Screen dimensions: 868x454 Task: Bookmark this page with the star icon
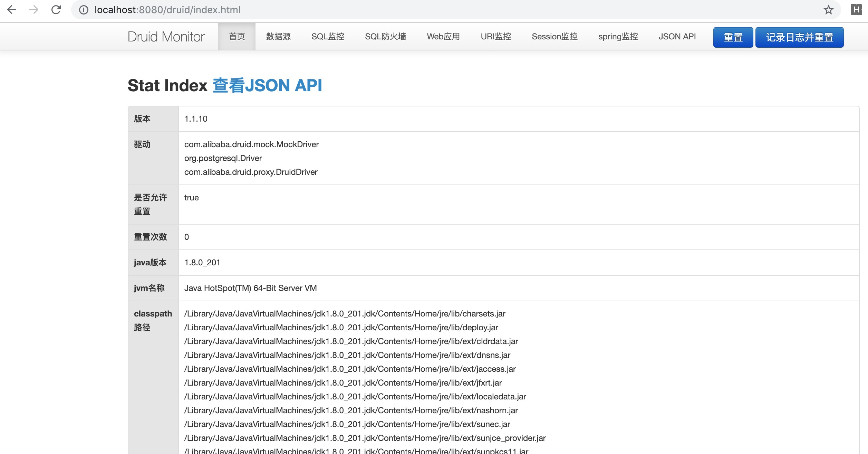828,10
